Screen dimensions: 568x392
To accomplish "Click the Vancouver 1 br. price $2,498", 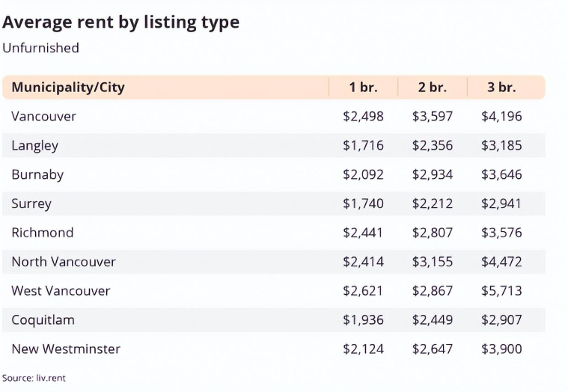I will [364, 117].
